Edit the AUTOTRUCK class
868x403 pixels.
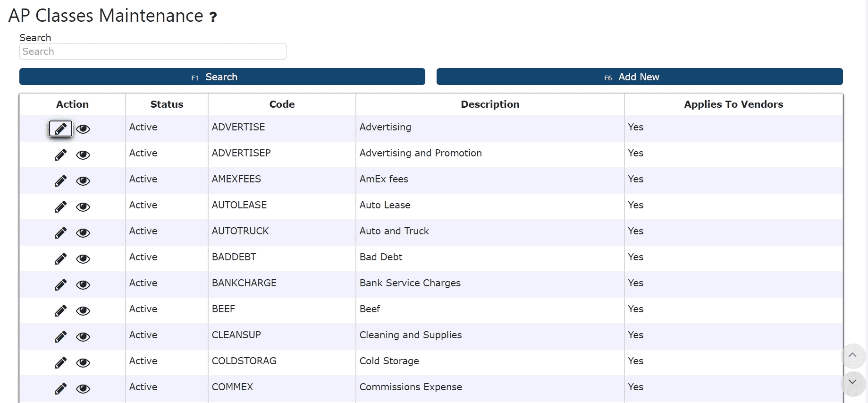(x=60, y=233)
